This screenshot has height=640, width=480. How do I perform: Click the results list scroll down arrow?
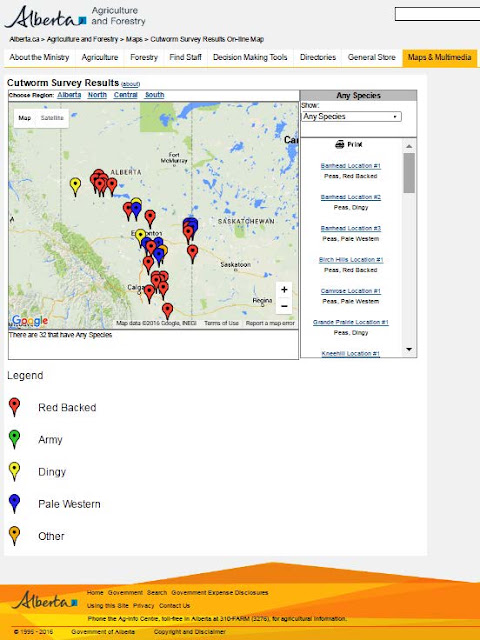(x=409, y=349)
